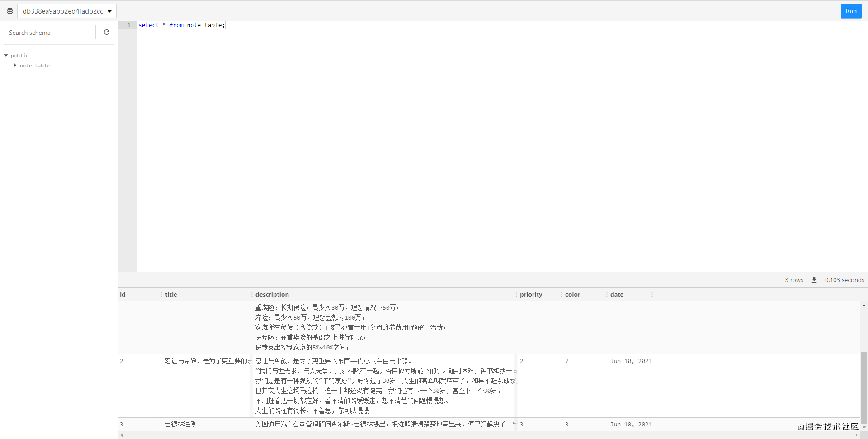Expand the note_table tree node
Viewport: 868px width, 439px height.
point(15,65)
